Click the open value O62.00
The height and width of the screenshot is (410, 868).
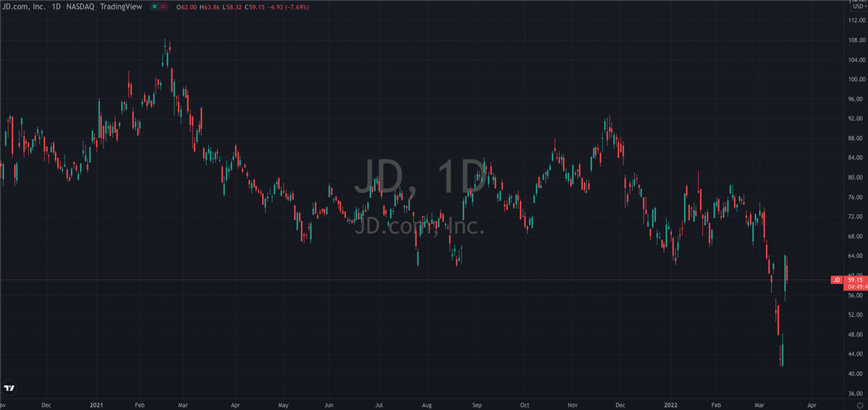click(x=186, y=7)
